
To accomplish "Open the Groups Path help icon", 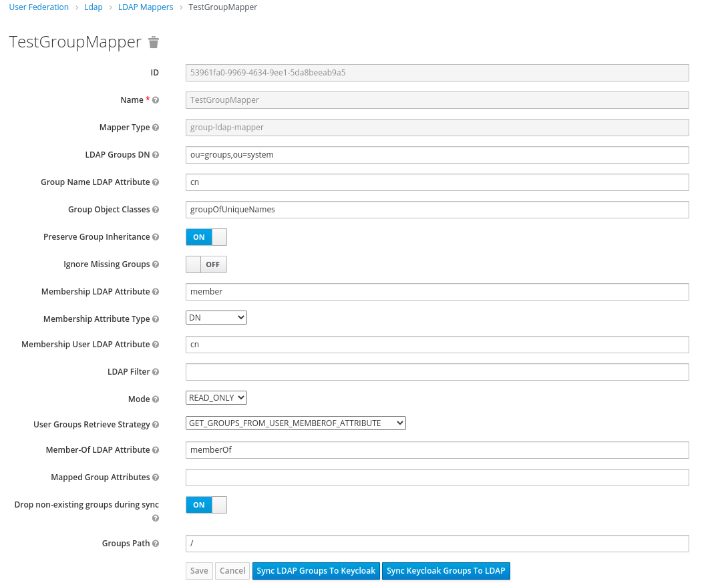I will point(155,543).
